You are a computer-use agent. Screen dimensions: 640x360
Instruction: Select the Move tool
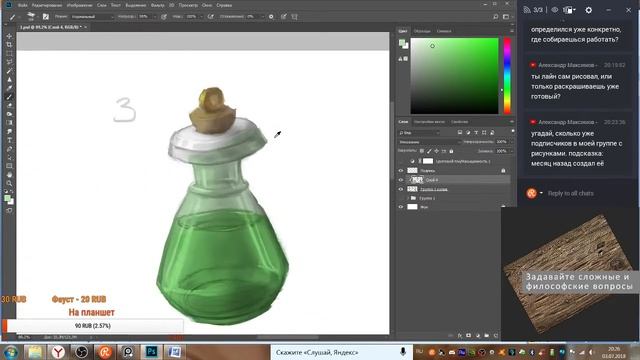(9, 36)
